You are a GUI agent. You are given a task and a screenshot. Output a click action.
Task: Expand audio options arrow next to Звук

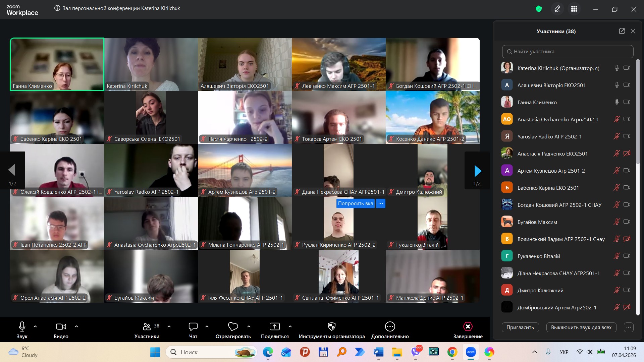(35, 326)
